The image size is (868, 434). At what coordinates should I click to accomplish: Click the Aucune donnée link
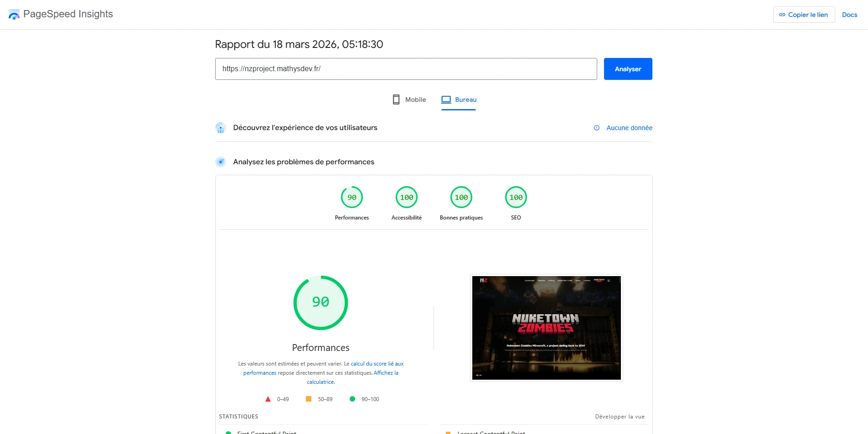[x=629, y=128]
